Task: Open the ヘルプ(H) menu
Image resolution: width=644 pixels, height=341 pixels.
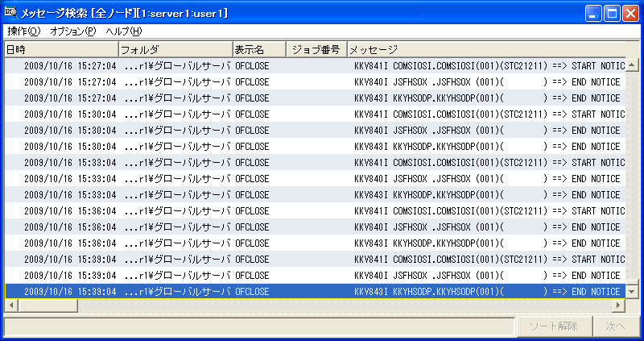Action: 124,31
